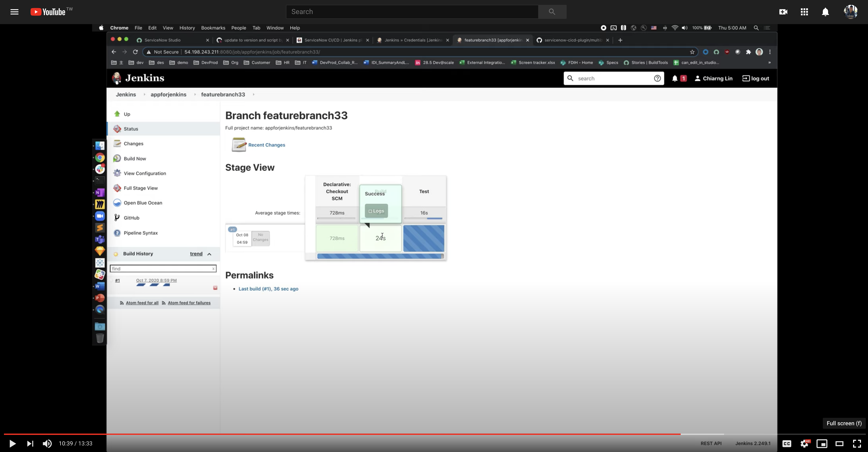Open YouTube account avatar menu
Viewport: 868px width, 452px height.
tap(850, 12)
